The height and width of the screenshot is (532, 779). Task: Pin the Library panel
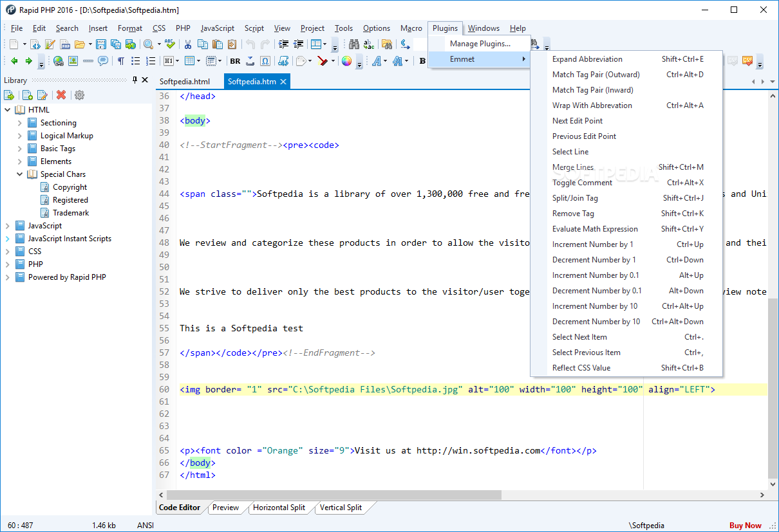pyautogui.click(x=135, y=80)
